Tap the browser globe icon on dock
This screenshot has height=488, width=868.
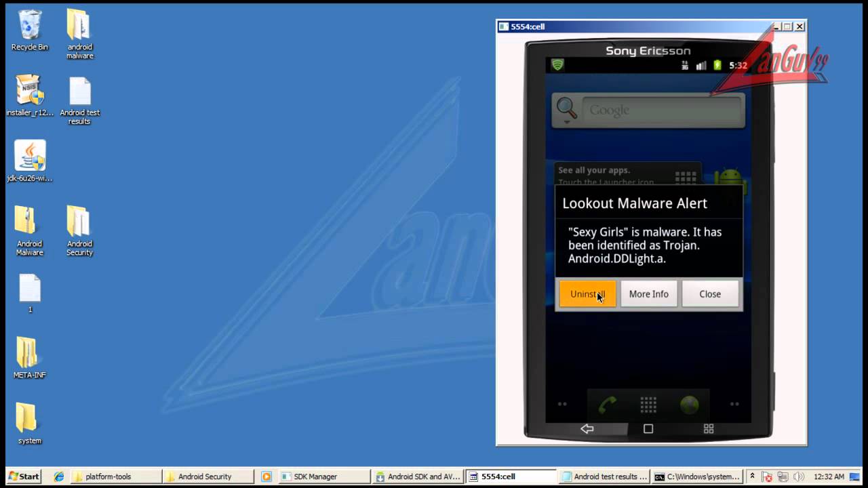[690, 405]
